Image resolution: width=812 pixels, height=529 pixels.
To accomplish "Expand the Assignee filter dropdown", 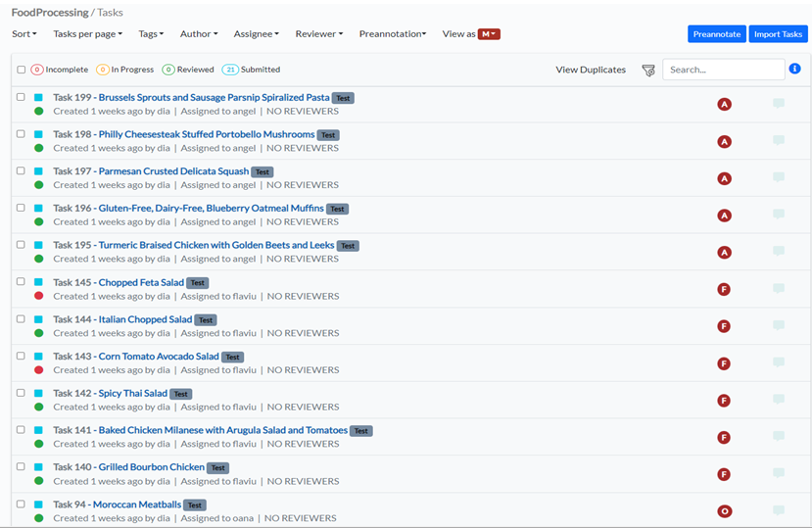I will 257,33.
